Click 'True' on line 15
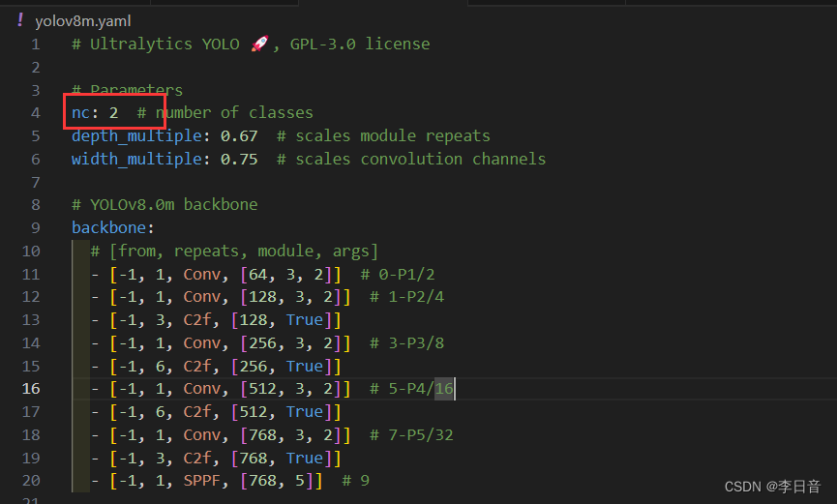 point(305,367)
